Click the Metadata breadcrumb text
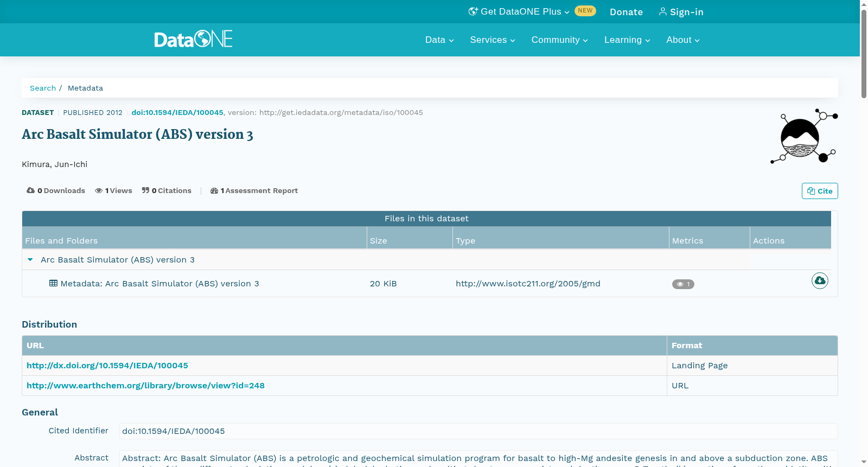Viewport: 868px width, 467px height. tap(85, 88)
